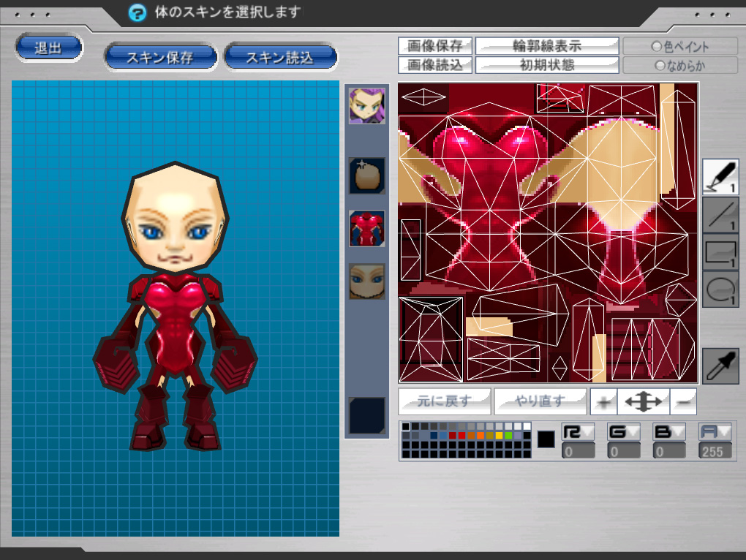Enable the 色ペイント radio option
The image size is (746, 560).
pyautogui.click(x=680, y=46)
